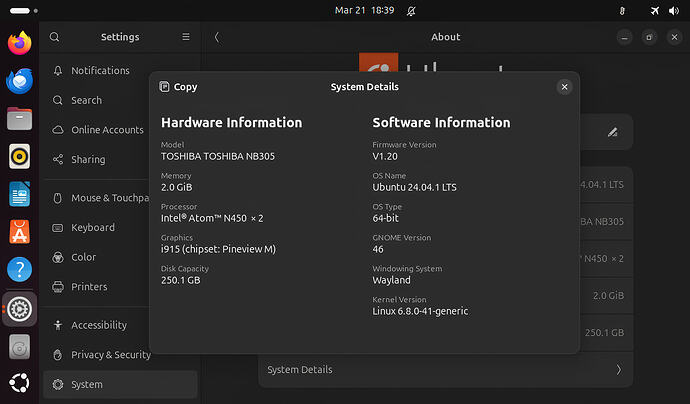
Task: Click the System Details row label
Action: coord(300,370)
